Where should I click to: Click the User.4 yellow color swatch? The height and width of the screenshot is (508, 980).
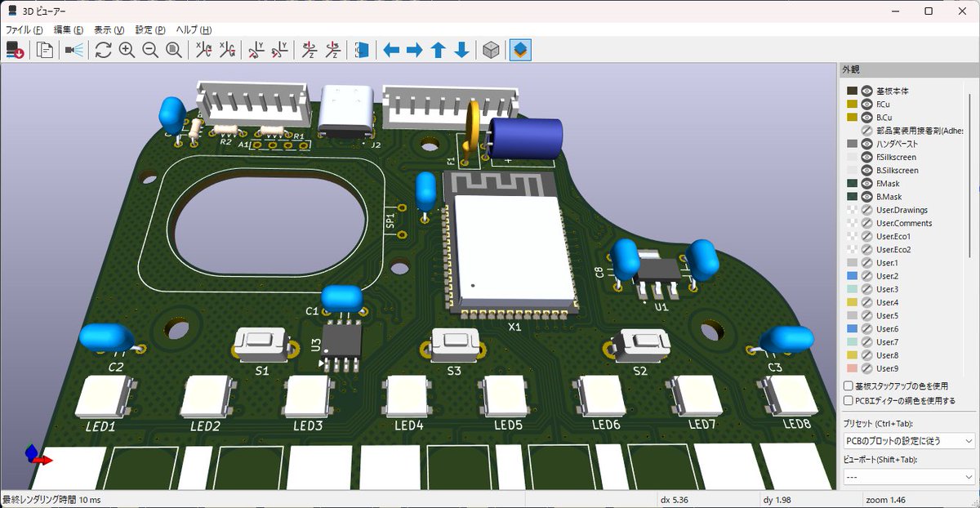852,302
